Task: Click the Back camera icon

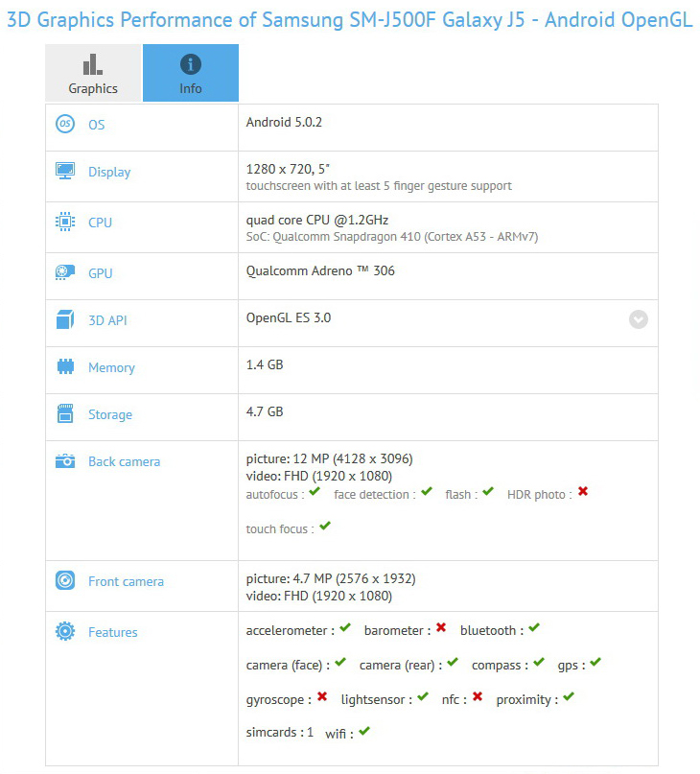Action: click(x=65, y=461)
